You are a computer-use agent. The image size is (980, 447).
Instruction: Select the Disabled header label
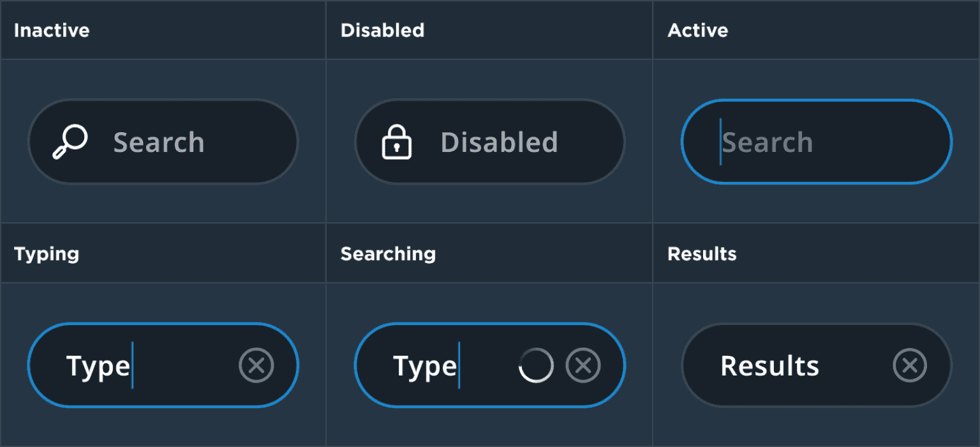click(382, 31)
